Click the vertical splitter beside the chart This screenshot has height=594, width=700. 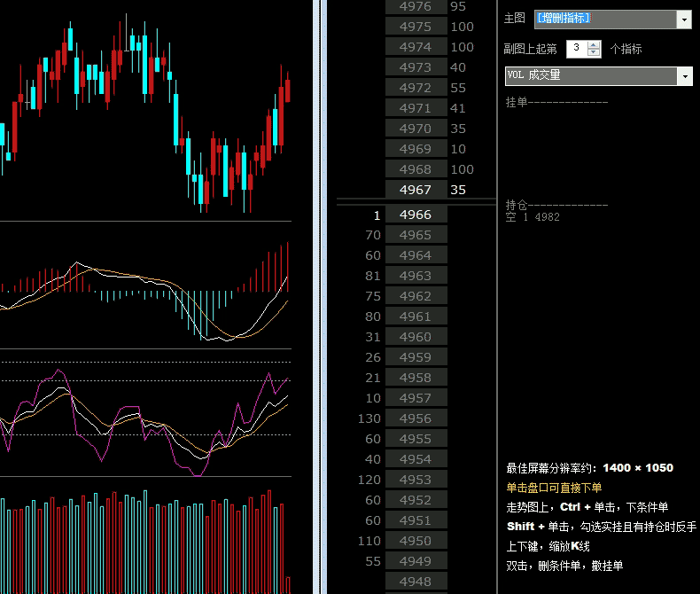(x=320, y=297)
